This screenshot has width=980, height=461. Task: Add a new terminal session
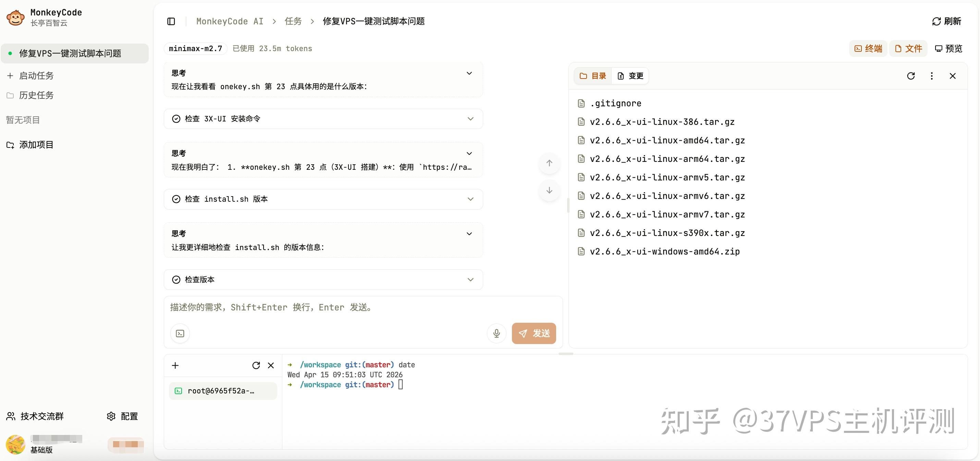[x=175, y=365]
